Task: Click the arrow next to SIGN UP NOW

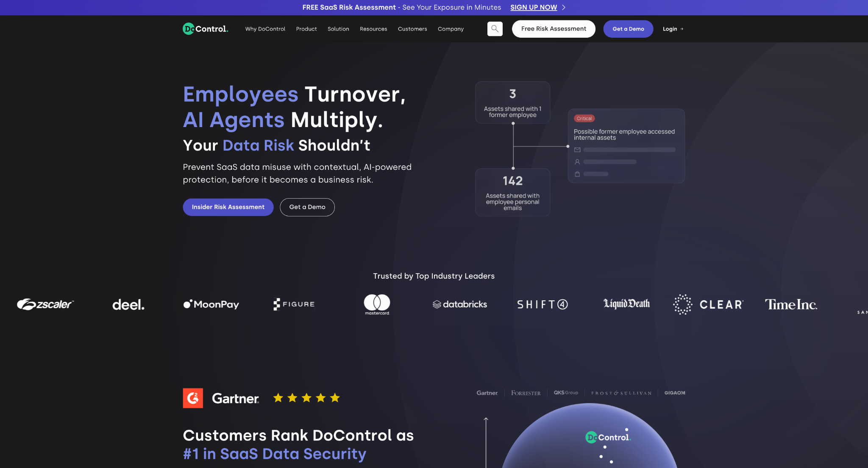Action: (x=564, y=8)
